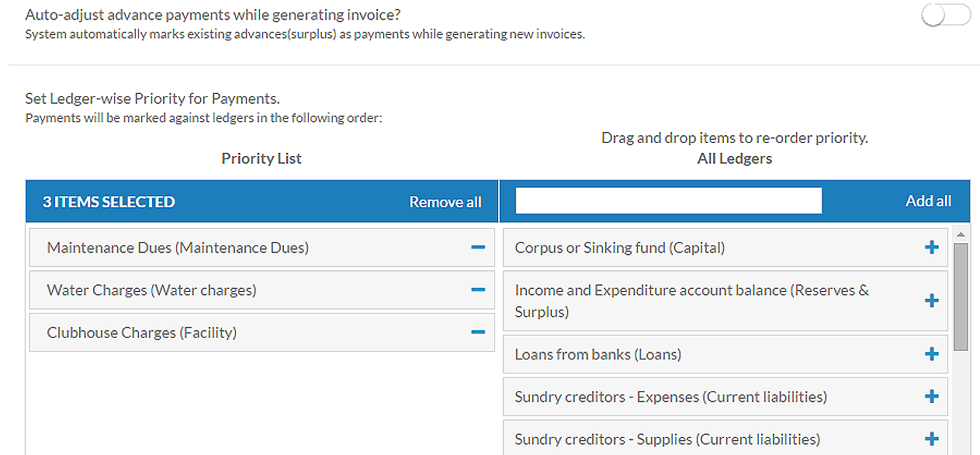
Task: Focus the All Ledgers search field
Action: [x=668, y=201]
